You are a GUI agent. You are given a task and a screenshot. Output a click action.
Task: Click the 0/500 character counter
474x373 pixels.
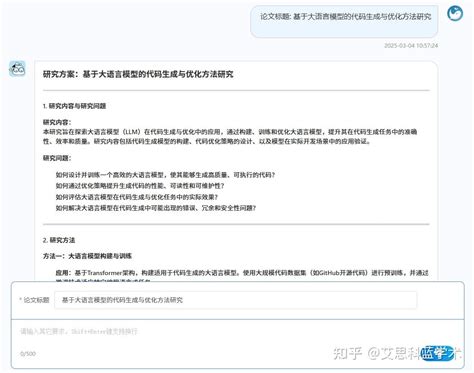(28, 354)
